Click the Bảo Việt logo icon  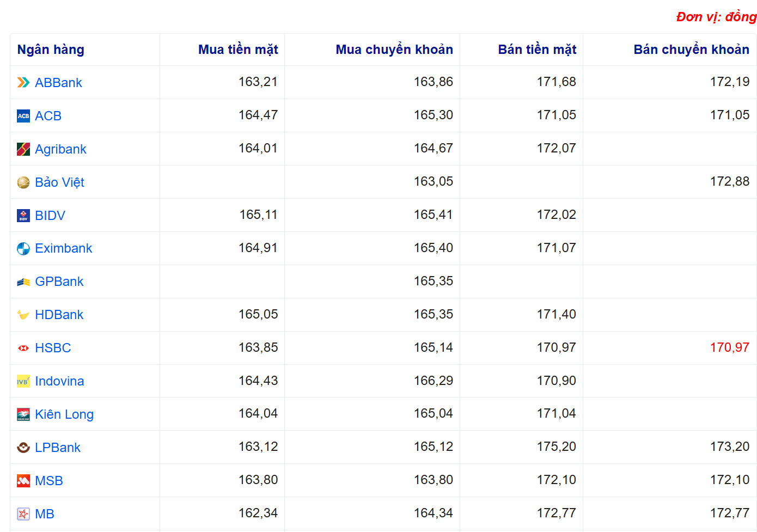23,182
